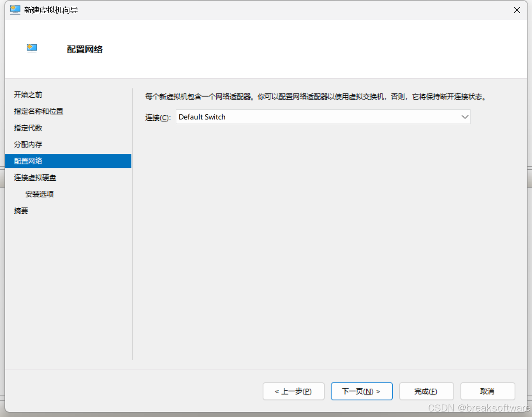Screen dimensions: 532x417
Task: Open the 安装选项 sub-step
Action: (40, 194)
